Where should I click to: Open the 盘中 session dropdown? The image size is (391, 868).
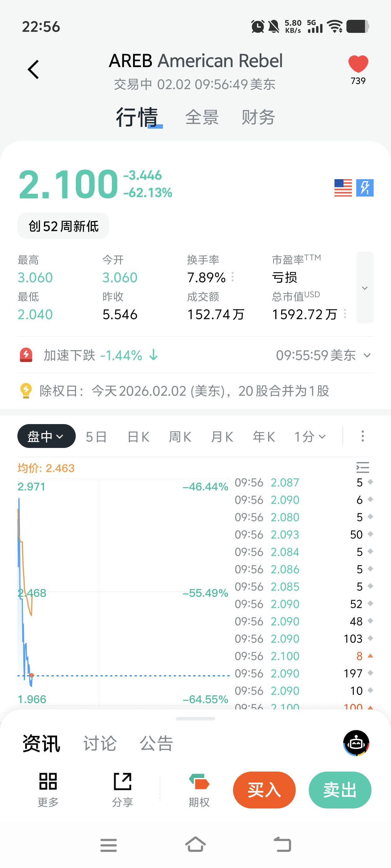(46, 436)
